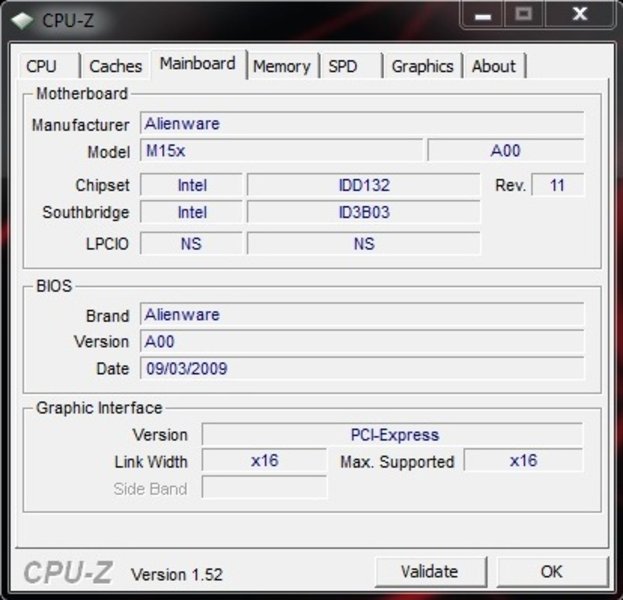Click the OK button
The image size is (623, 600).
coord(552,572)
